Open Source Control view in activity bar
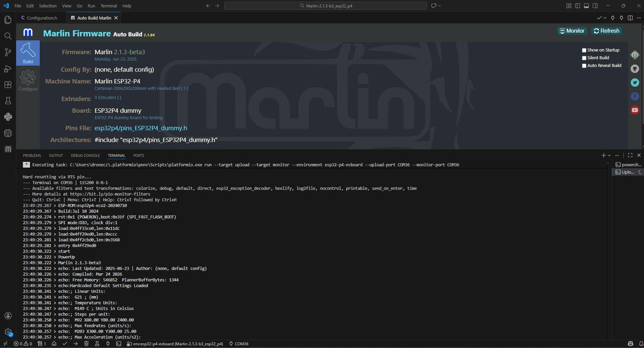Screen dimensions: 644x348 [8, 52]
